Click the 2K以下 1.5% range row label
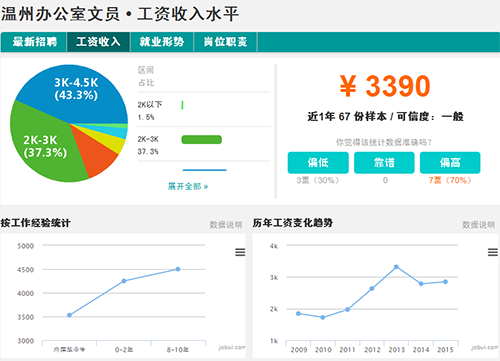This screenshot has width=500, height=361. pyautogui.click(x=150, y=111)
